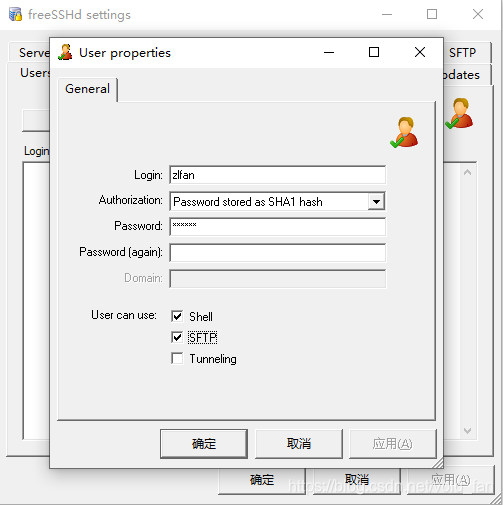Click the Password (again) input field
Screen dimensions: 503x505
point(278,253)
